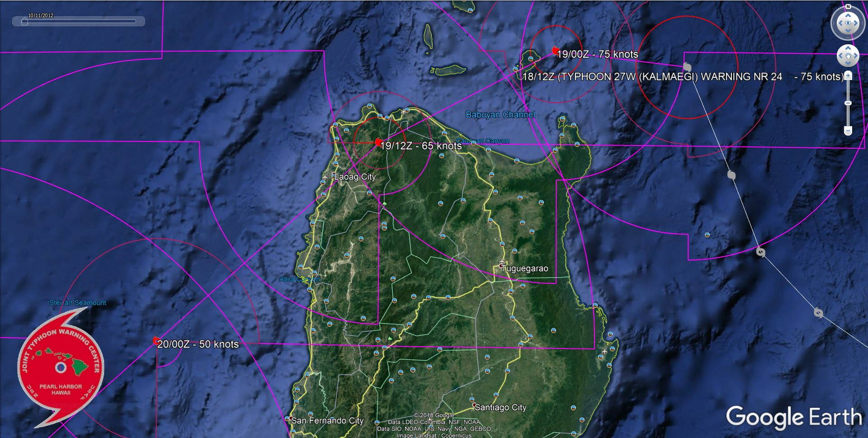Click the Babuyan Channel label
The width and height of the screenshot is (868, 438).
500,115
